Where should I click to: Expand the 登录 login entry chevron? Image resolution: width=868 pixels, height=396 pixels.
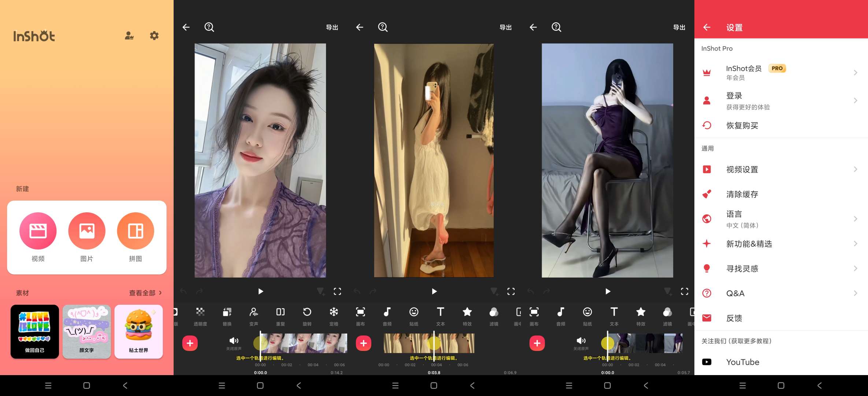point(855,100)
